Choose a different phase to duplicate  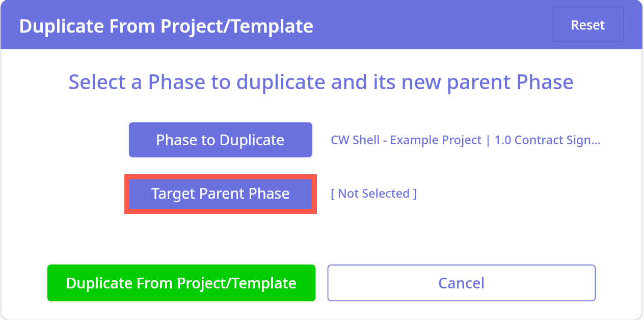click(x=220, y=140)
